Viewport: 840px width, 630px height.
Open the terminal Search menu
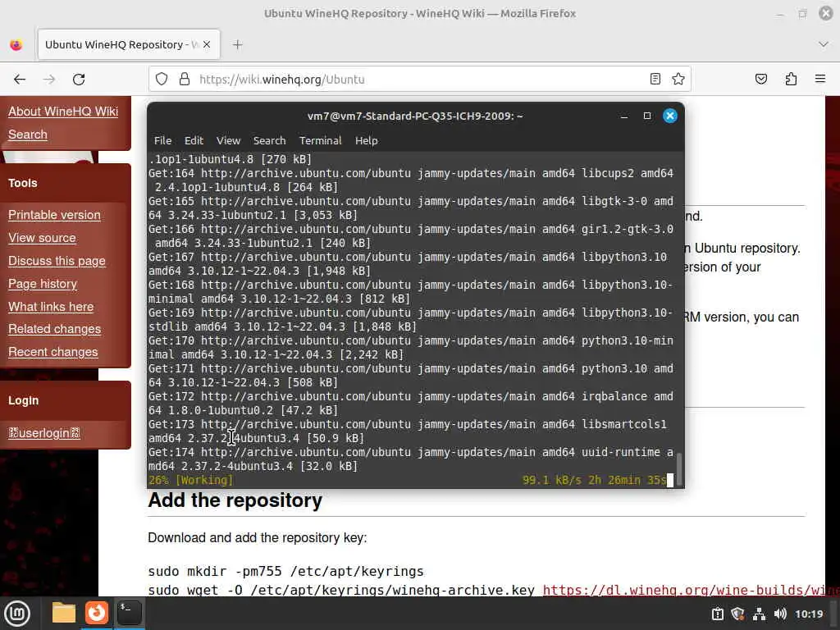pyautogui.click(x=269, y=140)
